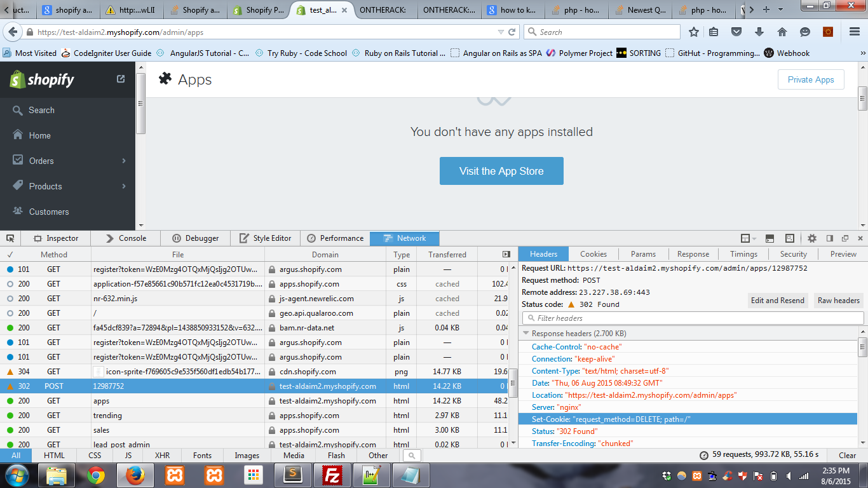Open the Firefox downloads arrow
Image resolution: width=868 pixels, height=488 pixels.
759,32
